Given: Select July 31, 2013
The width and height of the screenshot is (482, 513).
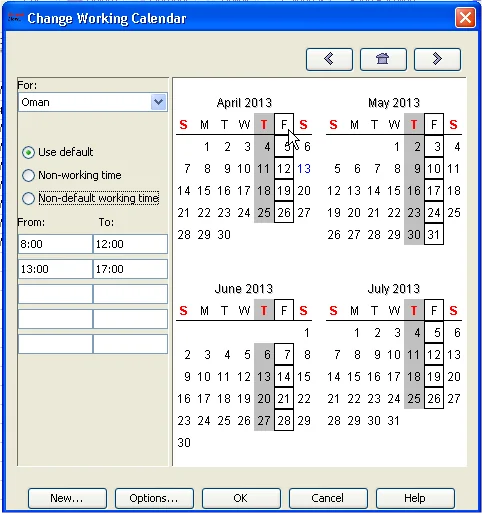Looking at the screenshot, I should [x=394, y=421].
